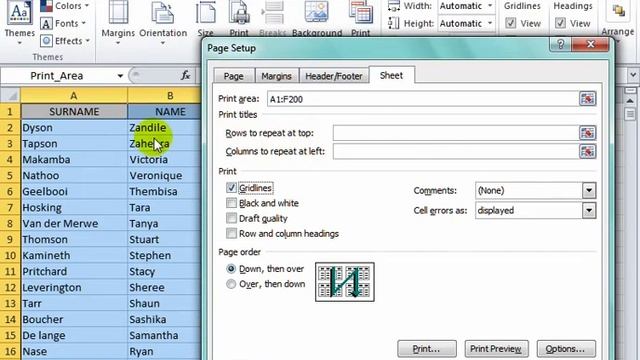Open theme Colors dropdown

(x=65, y=6)
